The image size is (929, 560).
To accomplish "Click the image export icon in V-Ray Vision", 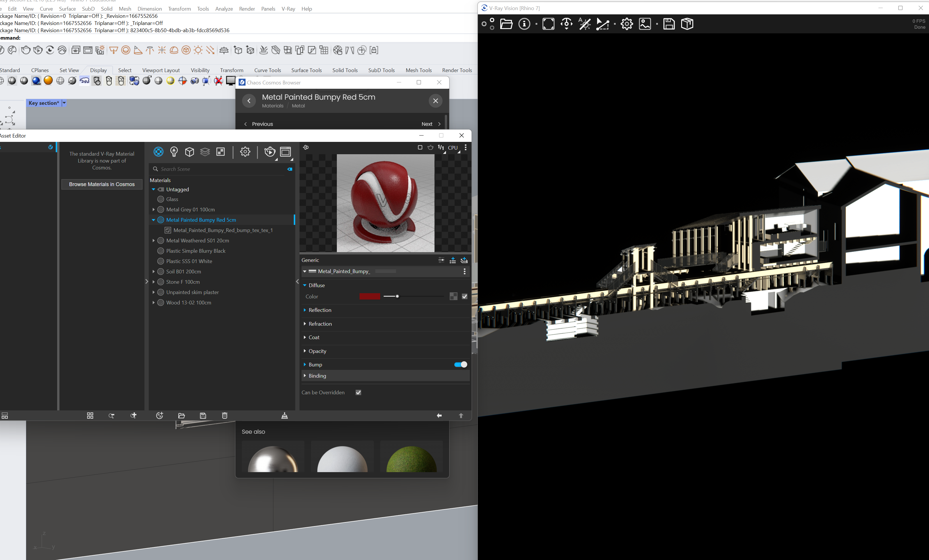I will (x=645, y=24).
